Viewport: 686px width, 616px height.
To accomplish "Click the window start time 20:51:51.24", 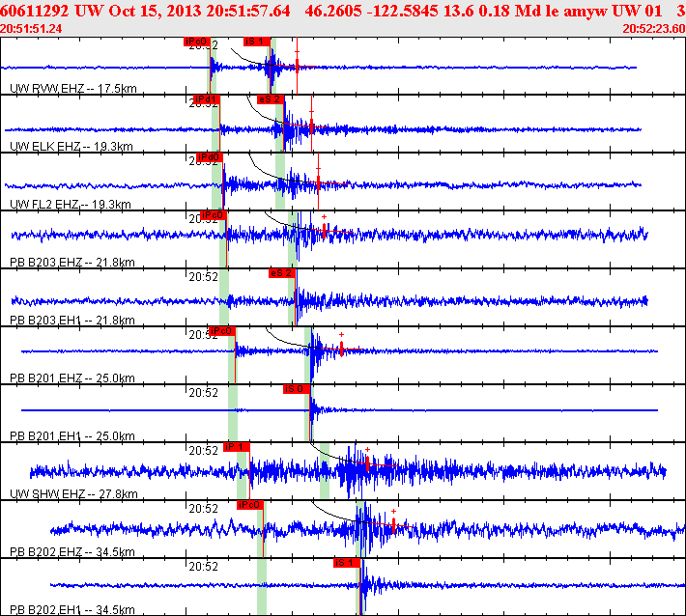I will (31, 29).
